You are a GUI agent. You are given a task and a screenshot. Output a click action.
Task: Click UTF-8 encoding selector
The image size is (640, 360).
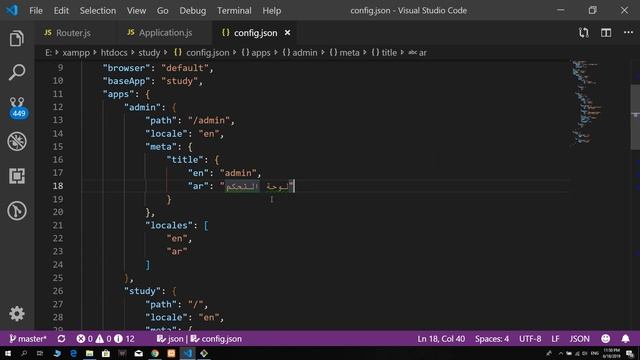tap(530, 339)
